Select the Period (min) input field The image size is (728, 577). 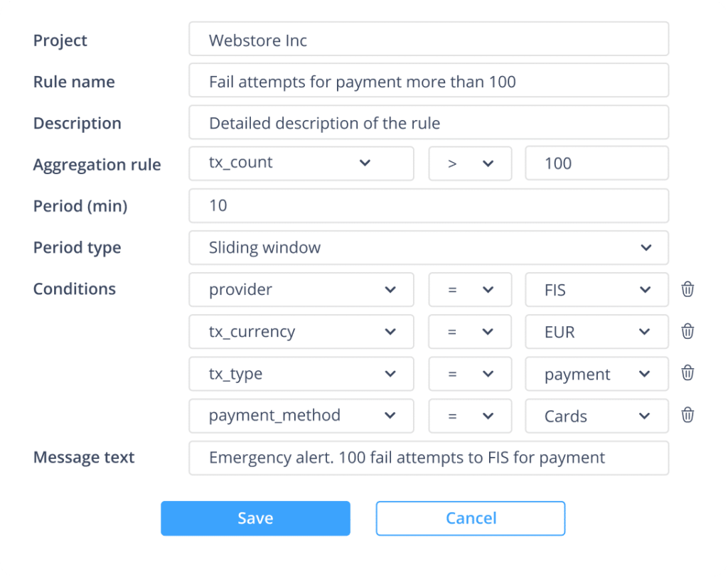point(428,205)
